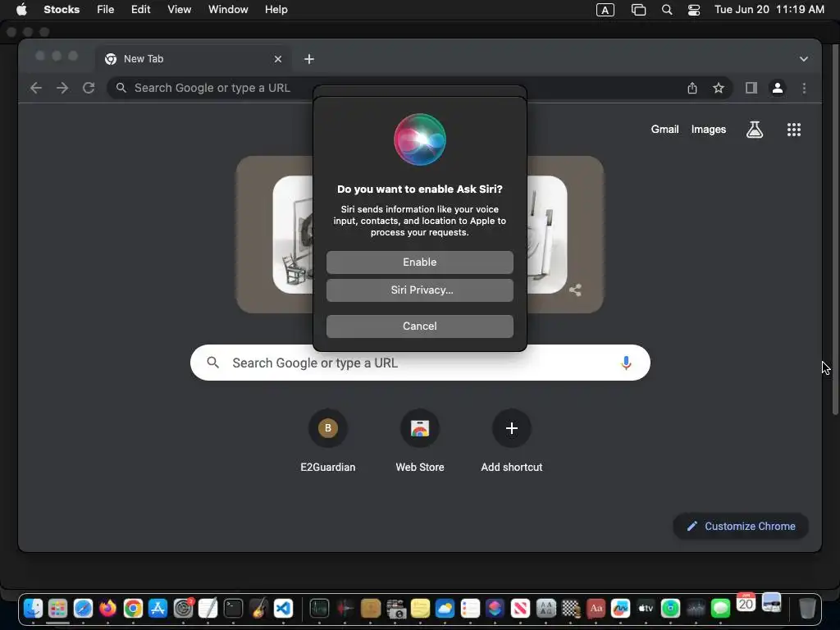
Task: Start voice search with microphone icon
Action: [x=626, y=363]
